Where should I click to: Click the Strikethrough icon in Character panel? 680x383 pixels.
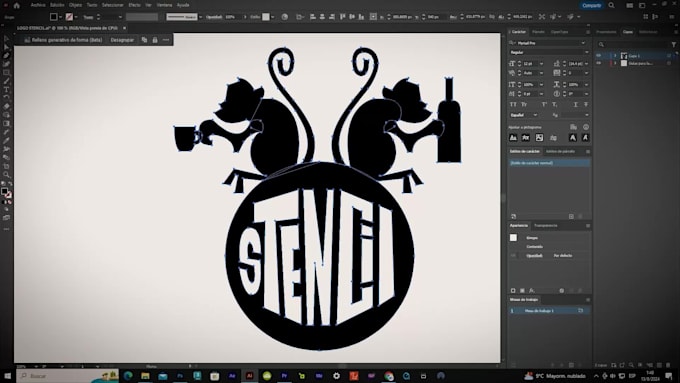click(x=585, y=105)
